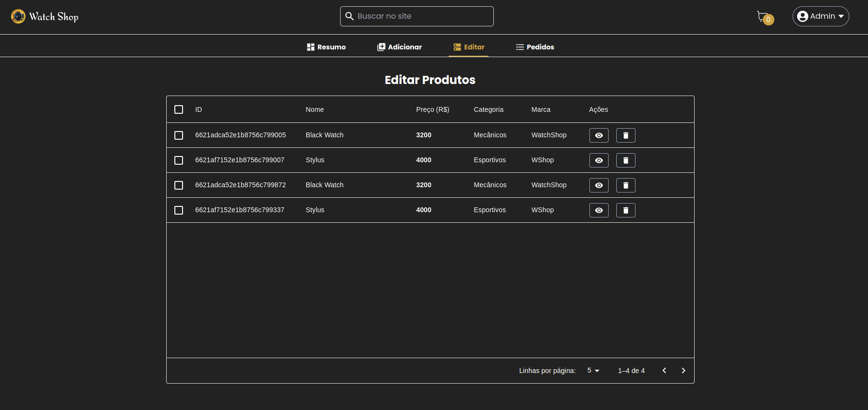
Task: Sort by the Preço (R$) column header
Action: 432,109
